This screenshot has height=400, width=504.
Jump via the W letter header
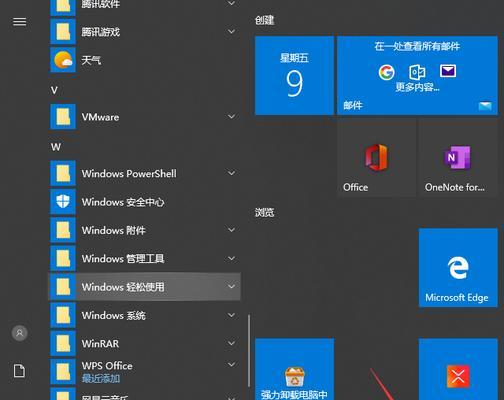[56, 147]
